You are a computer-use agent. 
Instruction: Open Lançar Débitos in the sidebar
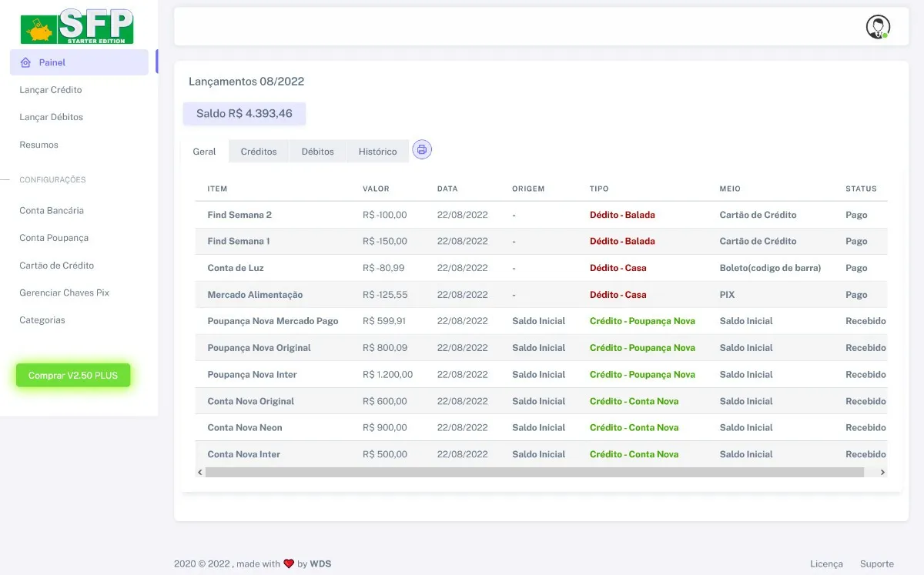51,117
